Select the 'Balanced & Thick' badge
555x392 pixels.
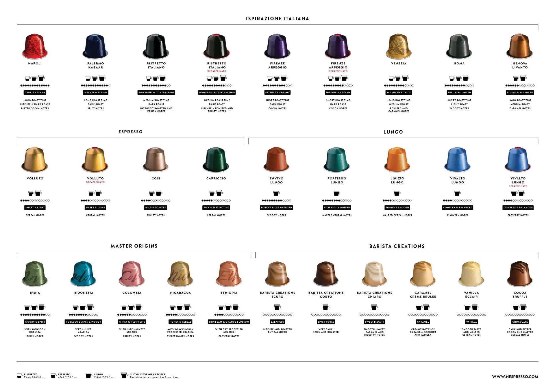(x=399, y=92)
